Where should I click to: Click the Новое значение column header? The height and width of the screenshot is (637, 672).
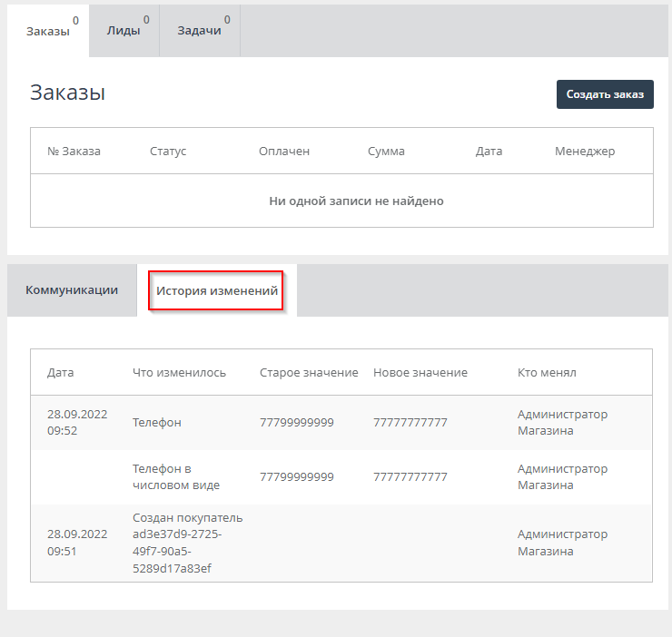pos(420,372)
